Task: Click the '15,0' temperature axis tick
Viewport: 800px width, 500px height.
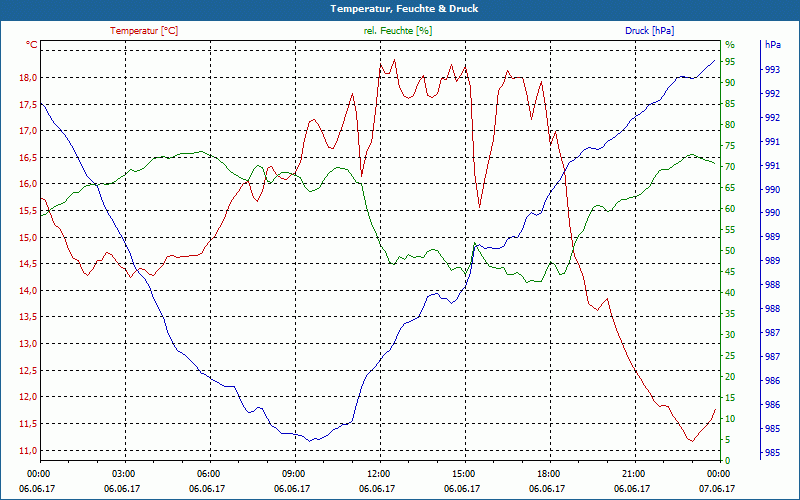Action: pyautogui.click(x=28, y=237)
